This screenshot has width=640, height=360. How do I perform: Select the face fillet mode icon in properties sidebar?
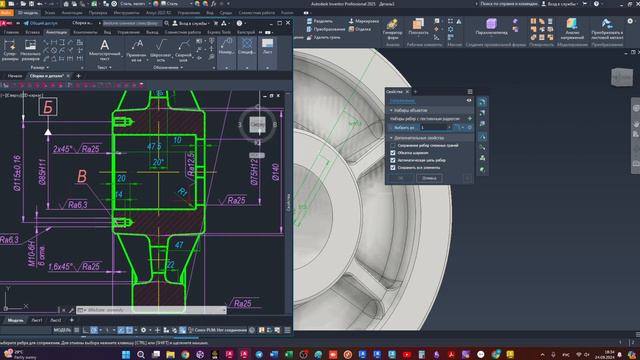pyautogui.click(x=482, y=113)
